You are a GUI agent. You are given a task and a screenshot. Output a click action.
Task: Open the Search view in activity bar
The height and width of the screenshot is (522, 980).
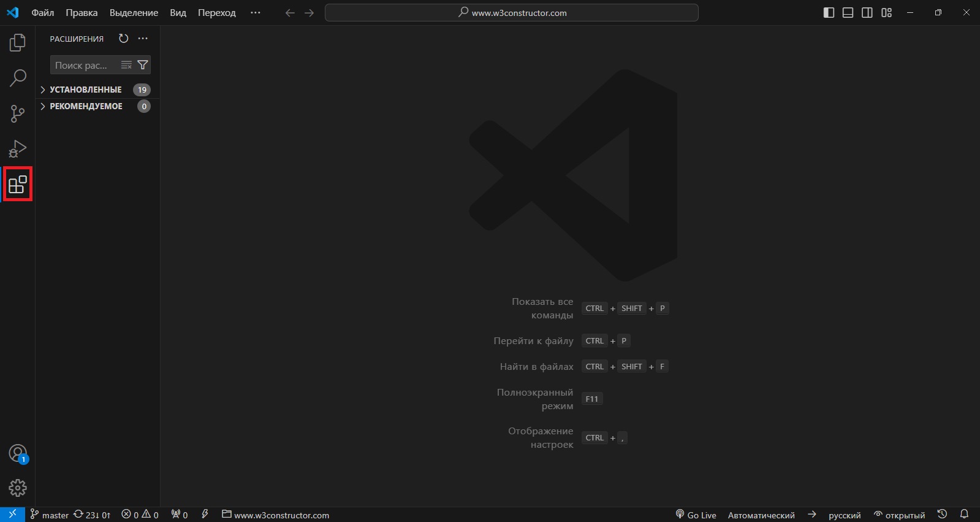pos(18,78)
